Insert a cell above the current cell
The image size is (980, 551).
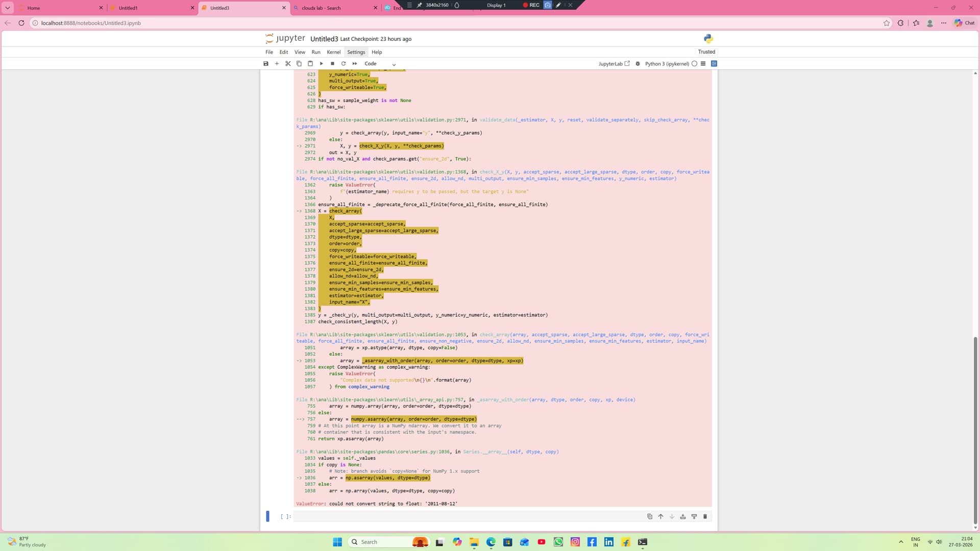pyautogui.click(x=683, y=516)
